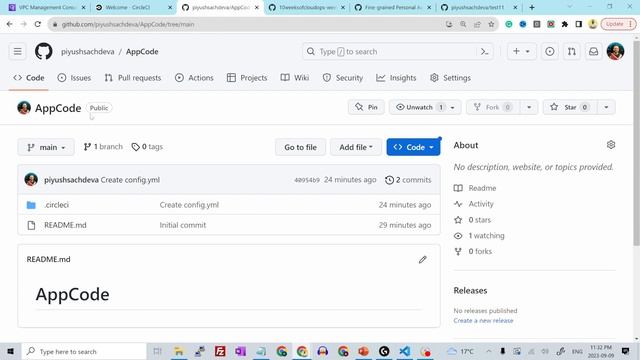Image resolution: width=640 pixels, height=360 pixels.
Task: Open README.md file in the list
Action: [65, 225]
